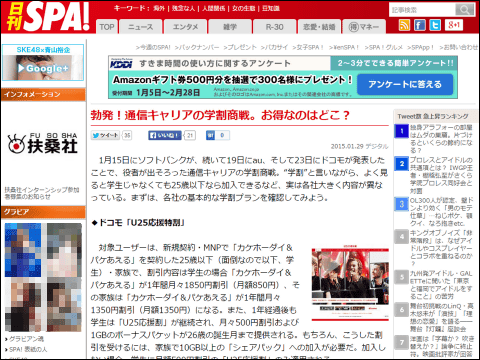The height and width of the screenshot is (360, 480).
Task: Open the マネー tab
Action: click(364, 27)
